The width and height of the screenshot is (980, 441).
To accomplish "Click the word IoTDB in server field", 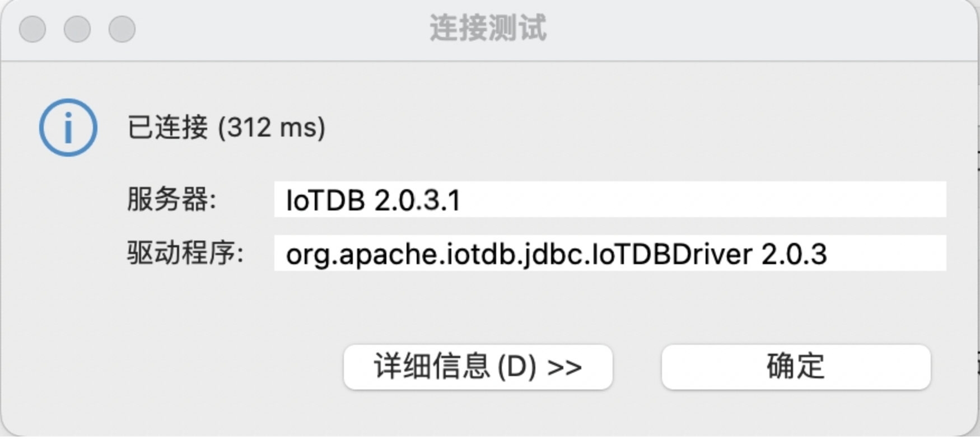I will (325, 200).
